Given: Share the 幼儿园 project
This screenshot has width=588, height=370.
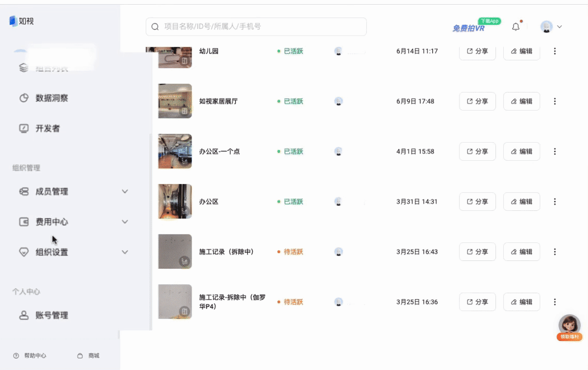Looking at the screenshot, I should tap(477, 51).
